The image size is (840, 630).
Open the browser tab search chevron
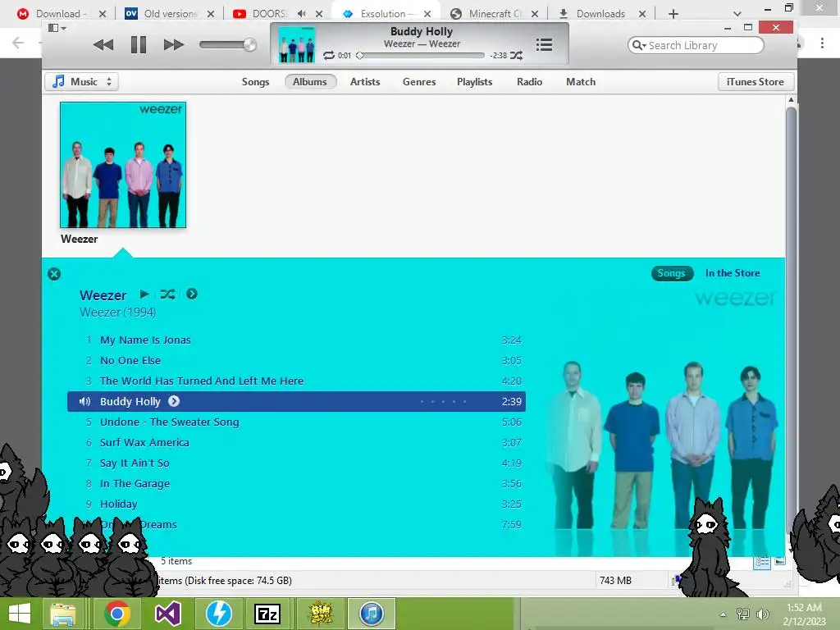point(737,14)
